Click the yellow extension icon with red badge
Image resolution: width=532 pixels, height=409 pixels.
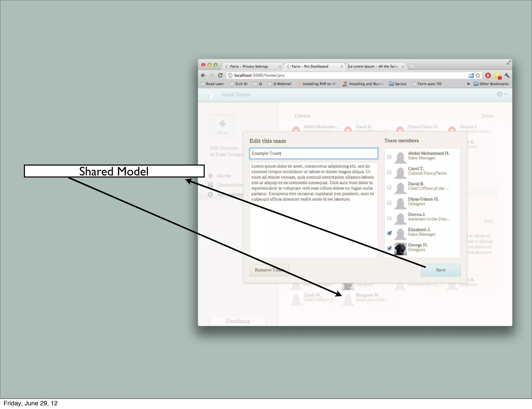coord(498,76)
